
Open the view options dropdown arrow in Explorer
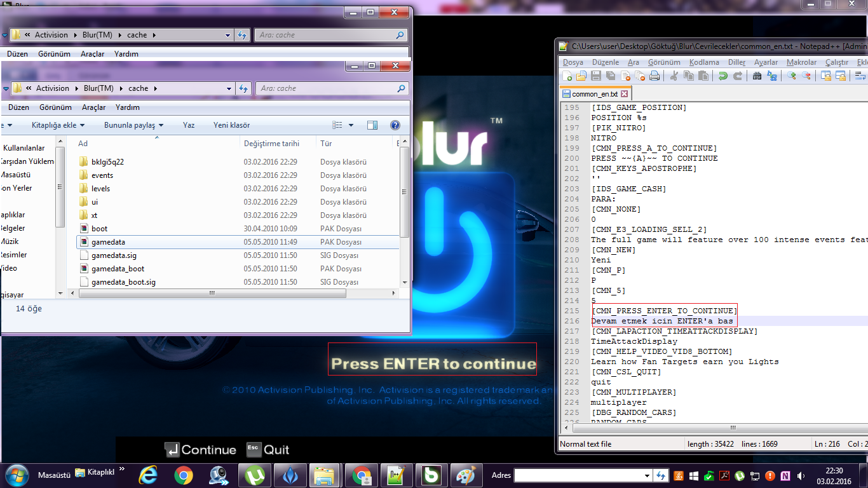(351, 125)
